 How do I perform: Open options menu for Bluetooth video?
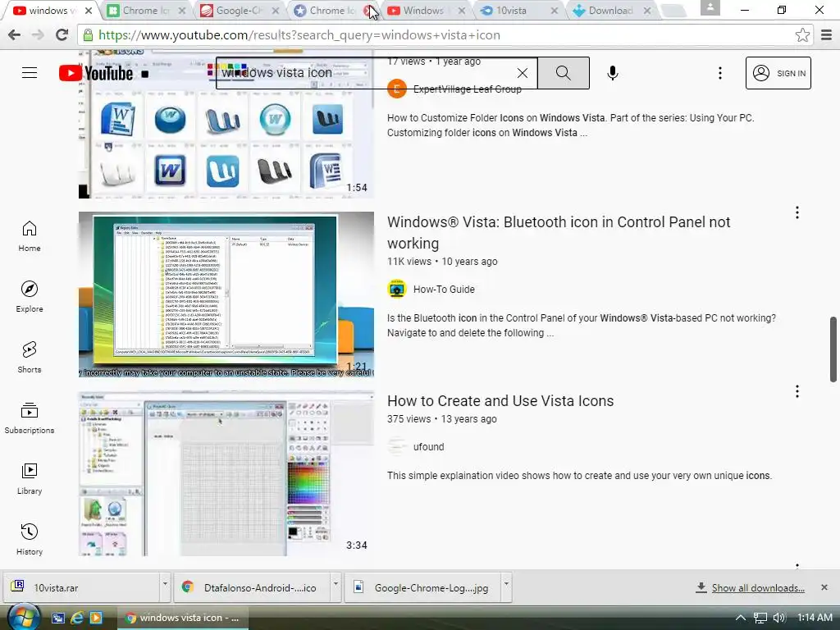[797, 212]
